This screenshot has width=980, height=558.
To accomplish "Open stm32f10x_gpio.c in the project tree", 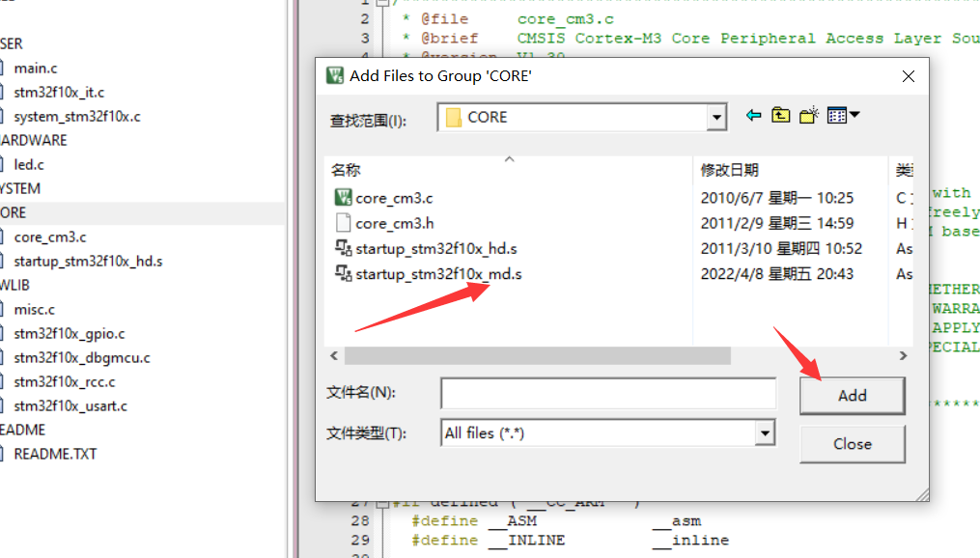I will point(70,334).
